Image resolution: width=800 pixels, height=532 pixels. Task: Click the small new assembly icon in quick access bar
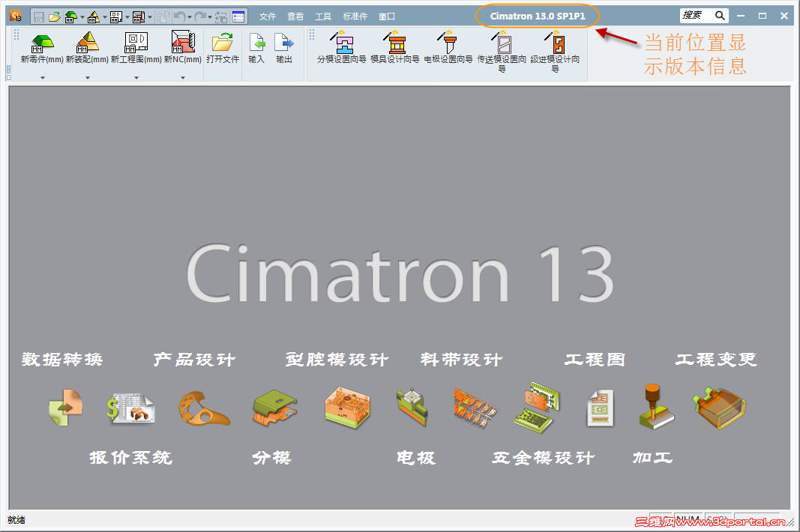pos(94,16)
